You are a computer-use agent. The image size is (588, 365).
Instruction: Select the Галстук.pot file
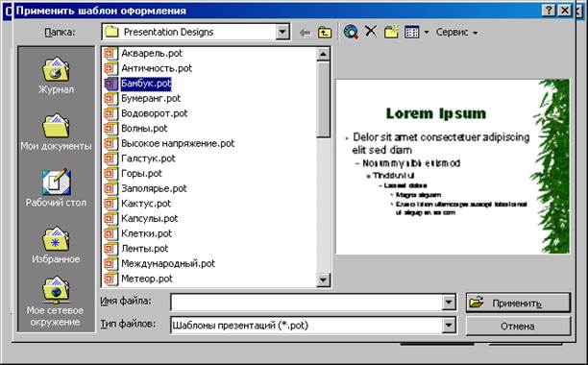pyautogui.click(x=148, y=158)
